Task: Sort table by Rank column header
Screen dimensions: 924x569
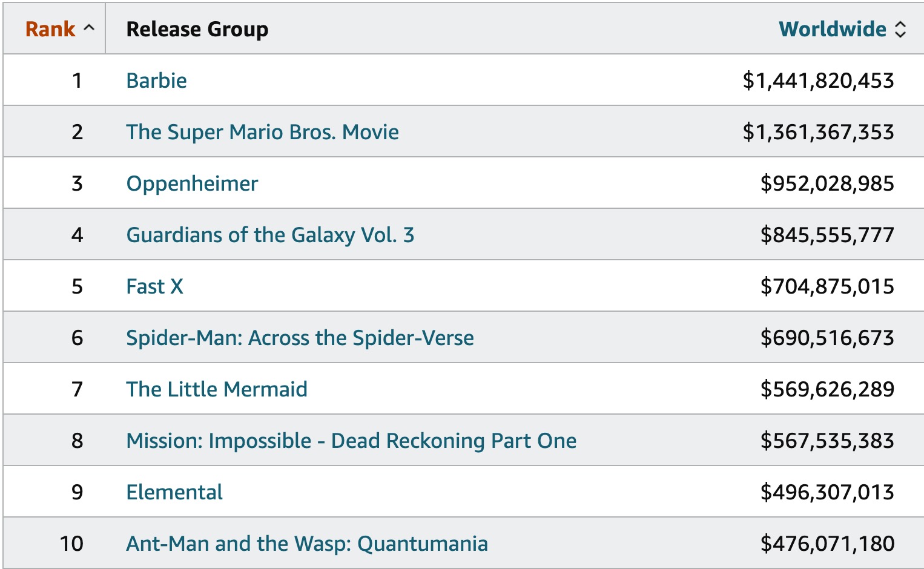Action: point(50,29)
